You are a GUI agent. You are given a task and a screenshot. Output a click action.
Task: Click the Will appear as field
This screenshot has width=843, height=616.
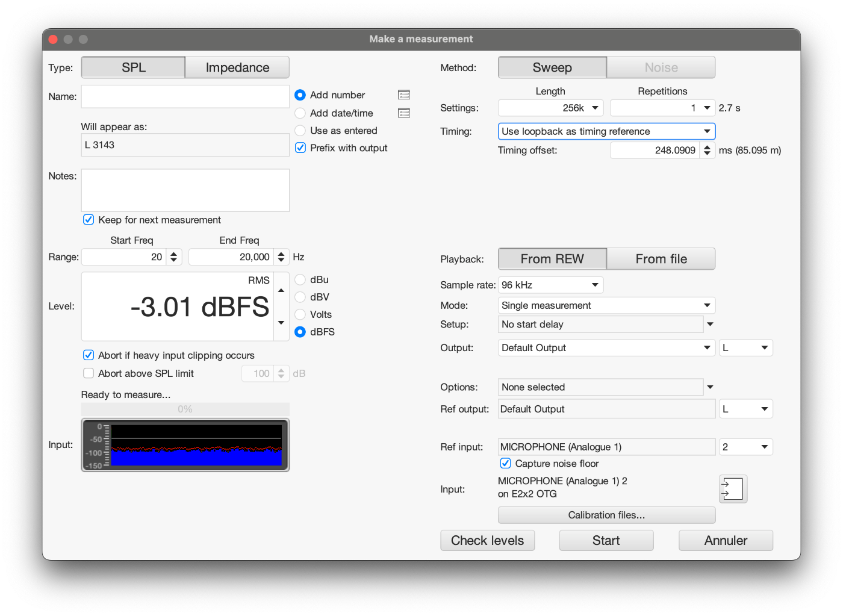[185, 145]
